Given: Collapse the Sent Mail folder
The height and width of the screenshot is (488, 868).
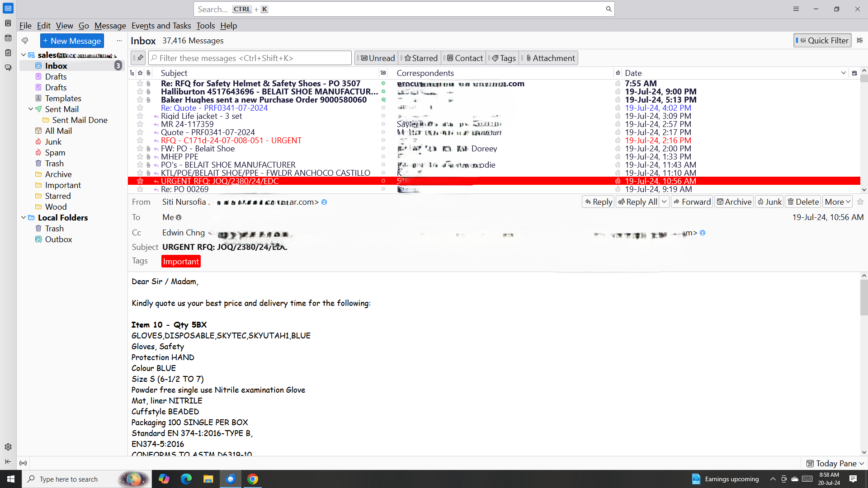Looking at the screenshot, I should click(x=31, y=109).
